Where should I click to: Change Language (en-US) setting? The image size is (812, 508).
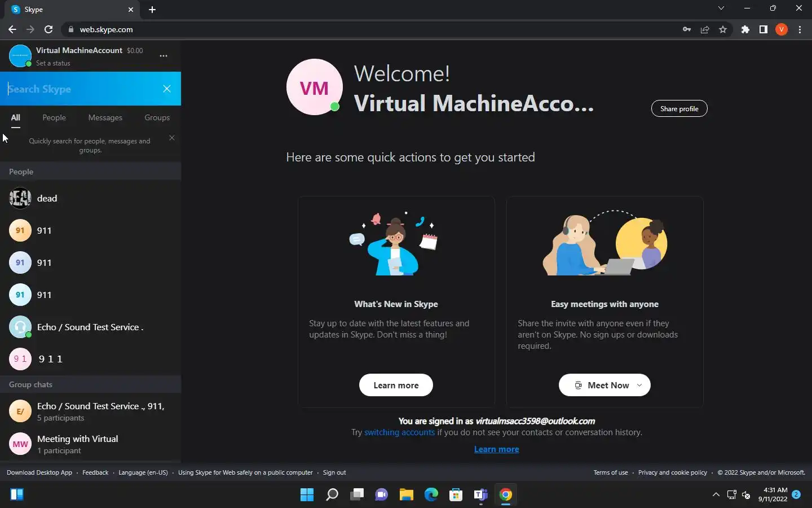[x=143, y=472]
